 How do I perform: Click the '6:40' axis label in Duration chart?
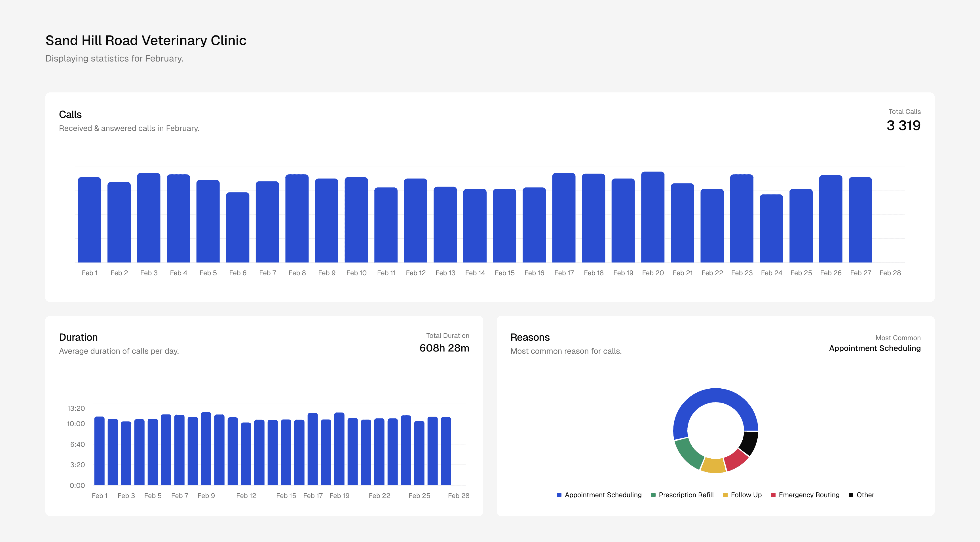coord(77,444)
